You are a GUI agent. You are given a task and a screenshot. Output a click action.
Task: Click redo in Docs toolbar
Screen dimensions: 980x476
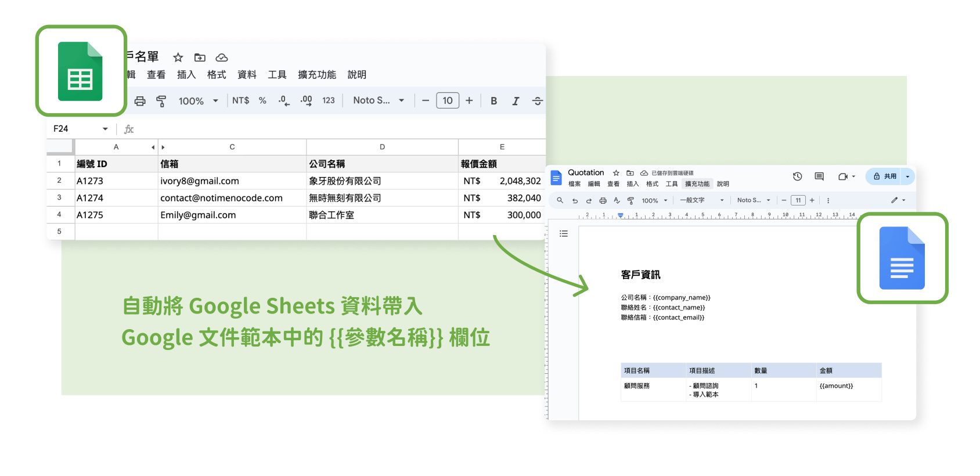589,200
